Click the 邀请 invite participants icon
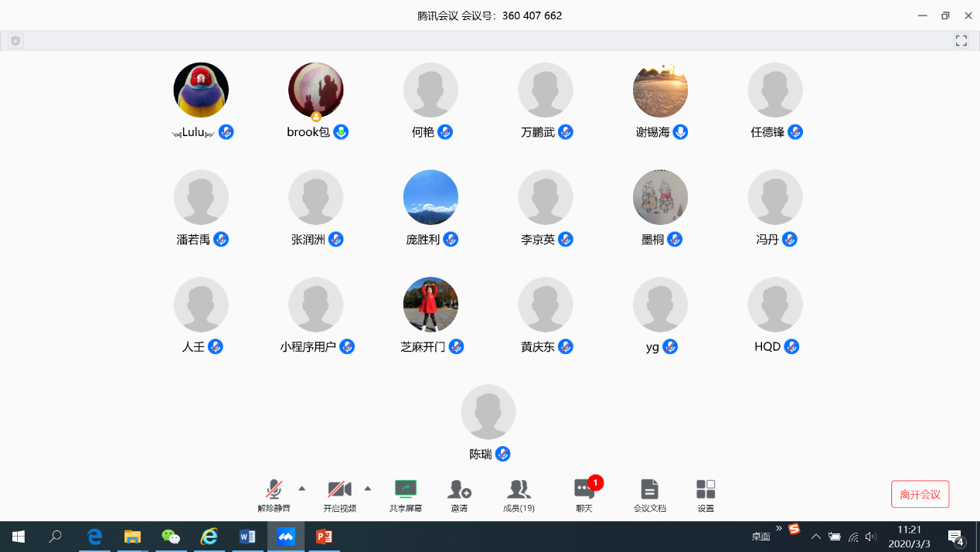This screenshot has width=980, height=552. point(459,494)
